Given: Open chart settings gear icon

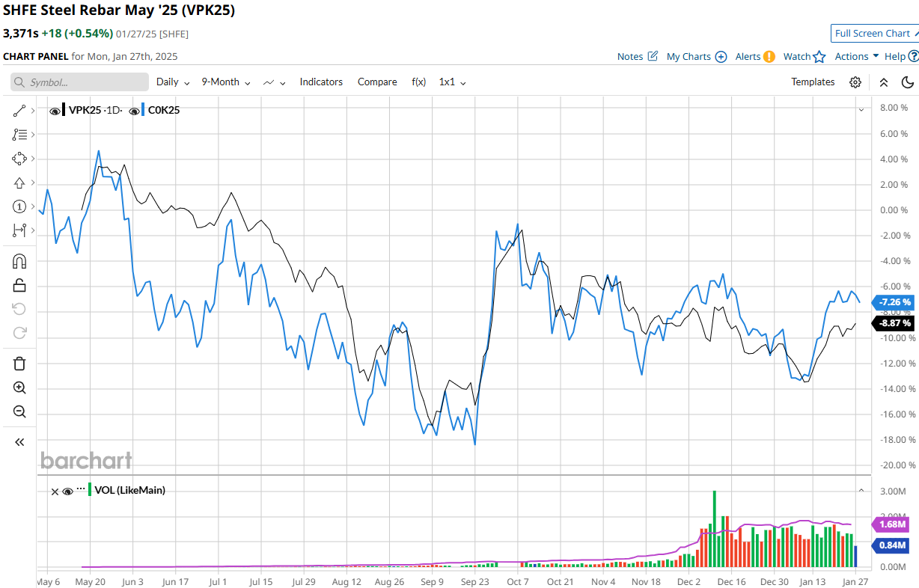Looking at the screenshot, I should point(855,82).
